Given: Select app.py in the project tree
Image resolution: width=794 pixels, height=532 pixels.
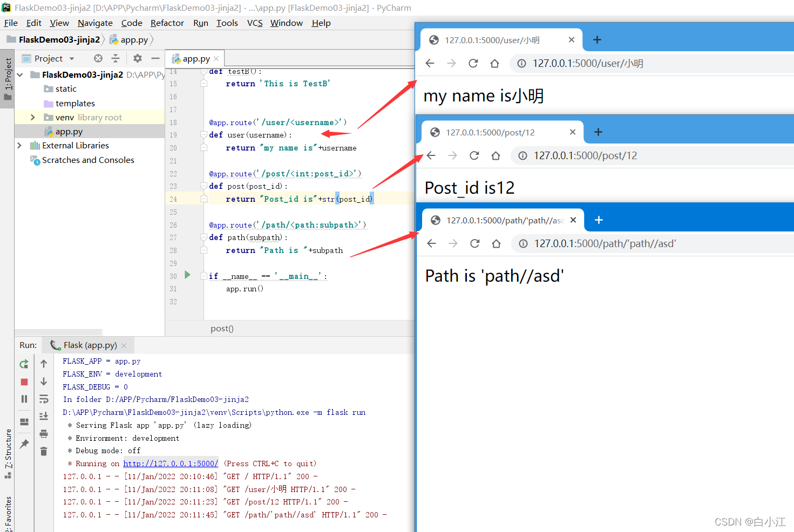Looking at the screenshot, I should coord(69,131).
